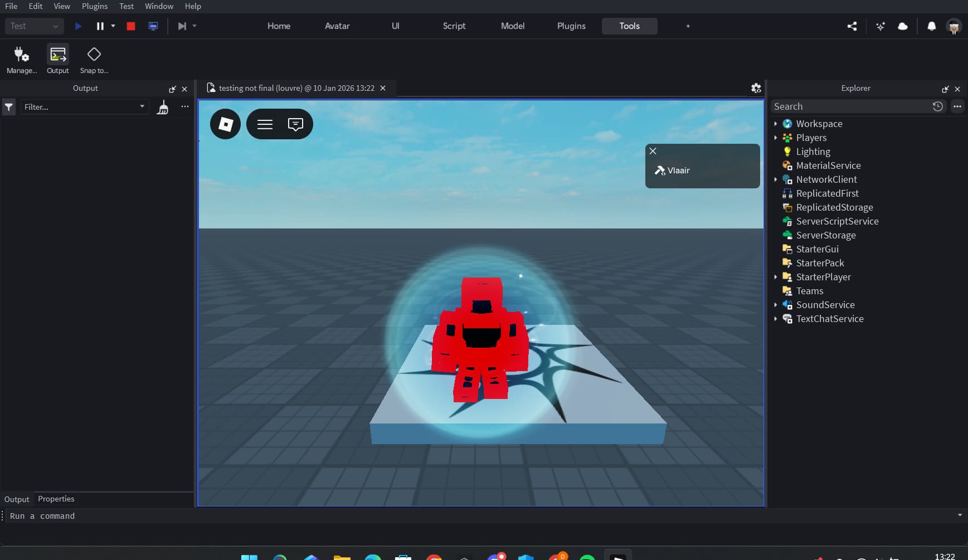
Task: Open the notifications bell
Action: click(932, 26)
